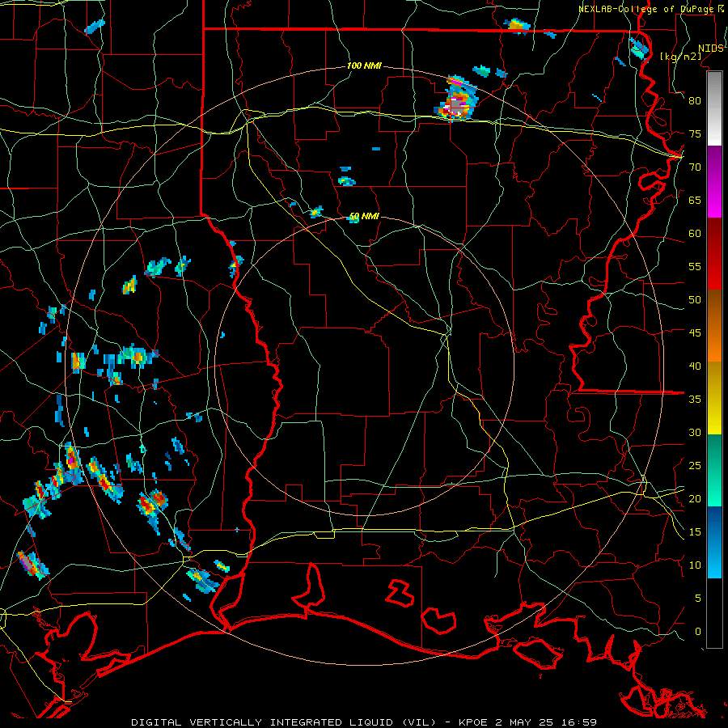This screenshot has height=728, width=728.
Task: Click the scale value 5
Action: (x=698, y=599)
